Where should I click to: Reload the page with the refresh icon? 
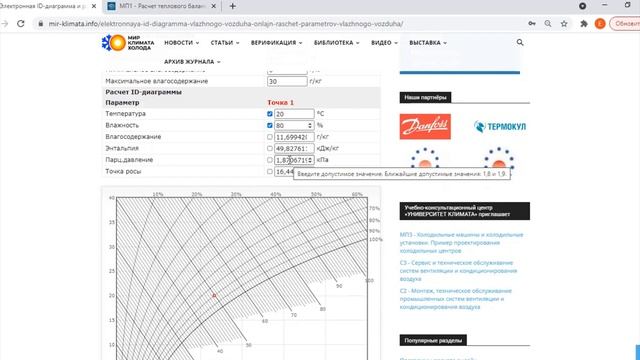click(21, 24)
